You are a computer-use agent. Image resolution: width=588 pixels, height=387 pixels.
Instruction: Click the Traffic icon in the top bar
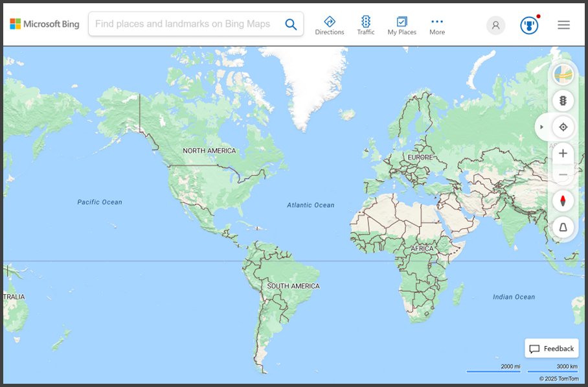click(x=366, y=25)
